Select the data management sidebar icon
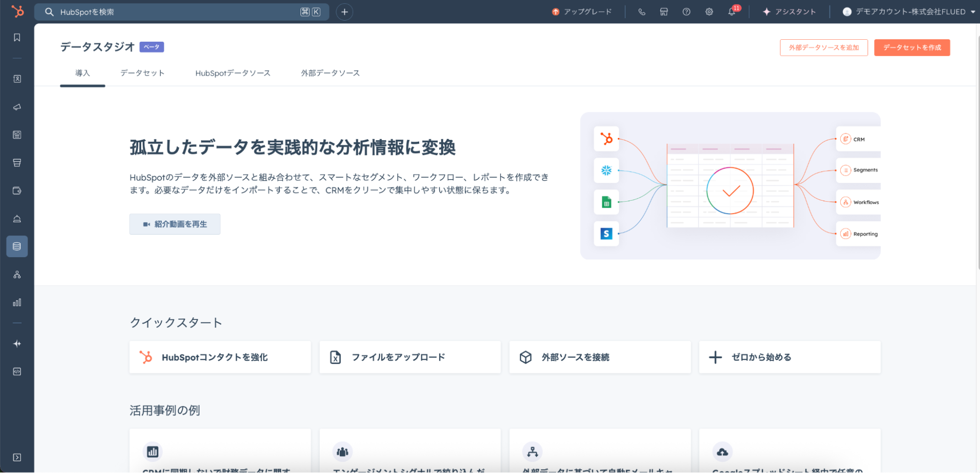 pos(17,246)
